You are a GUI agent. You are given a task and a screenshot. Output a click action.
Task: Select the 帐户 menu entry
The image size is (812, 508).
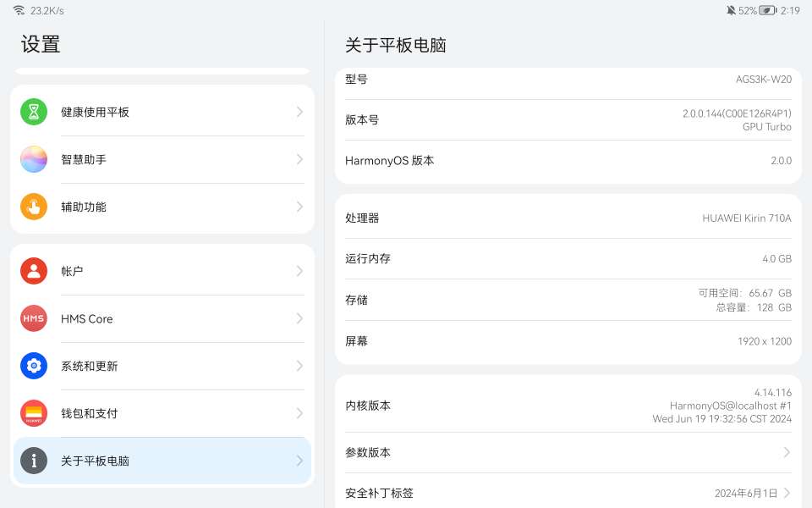click(x=161, y=271)
